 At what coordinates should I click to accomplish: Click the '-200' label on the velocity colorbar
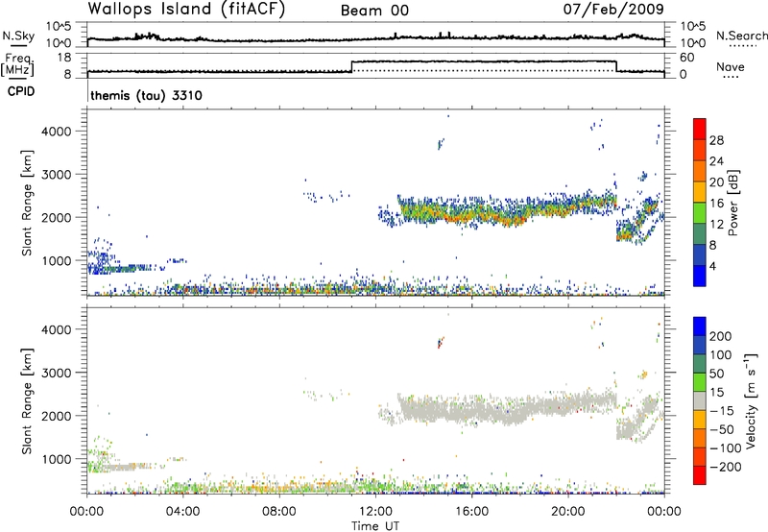(x=725, y=467)
